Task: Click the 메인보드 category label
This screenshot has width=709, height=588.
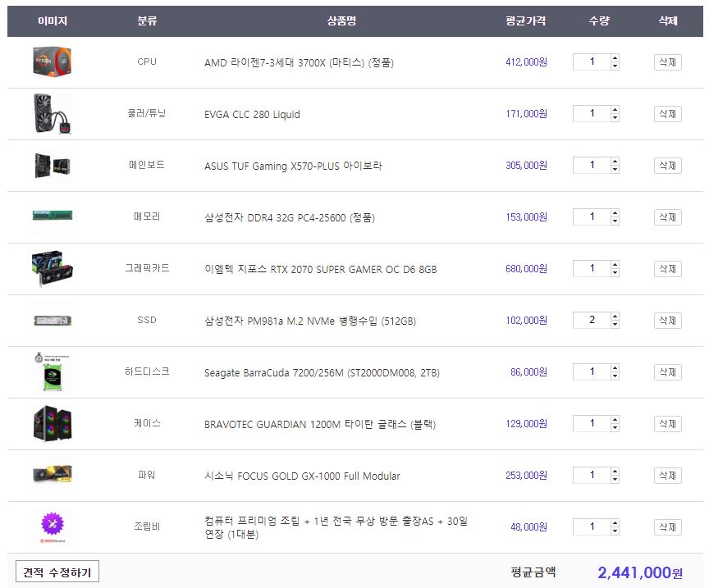Action: click(x=147, y=165)
